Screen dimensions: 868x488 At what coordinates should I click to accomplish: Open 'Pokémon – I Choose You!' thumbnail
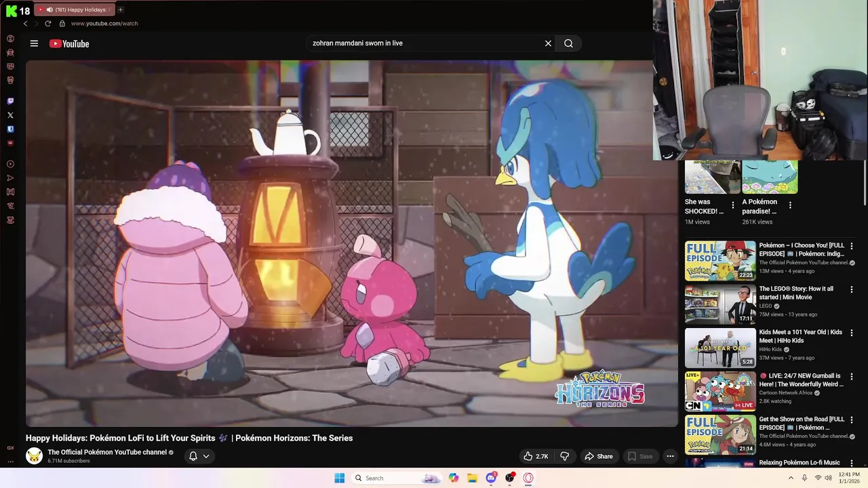click(720, 261)
